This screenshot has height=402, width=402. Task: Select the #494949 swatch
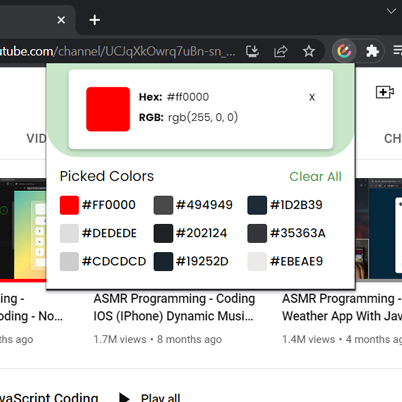163,205
